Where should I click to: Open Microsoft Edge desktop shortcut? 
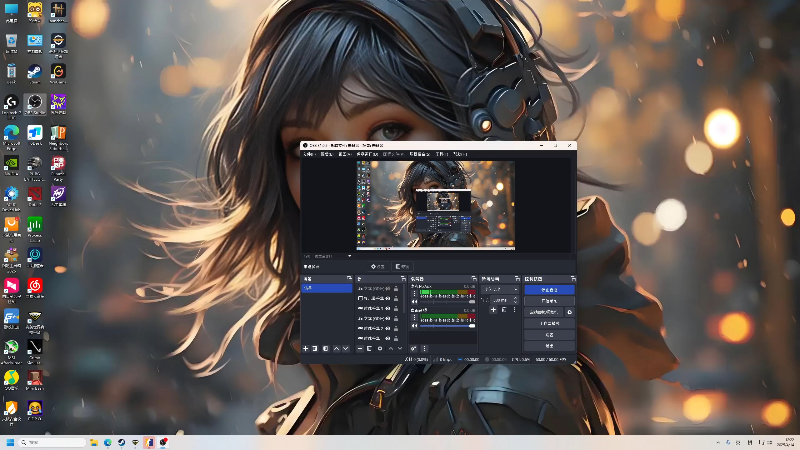pos(11,136)
